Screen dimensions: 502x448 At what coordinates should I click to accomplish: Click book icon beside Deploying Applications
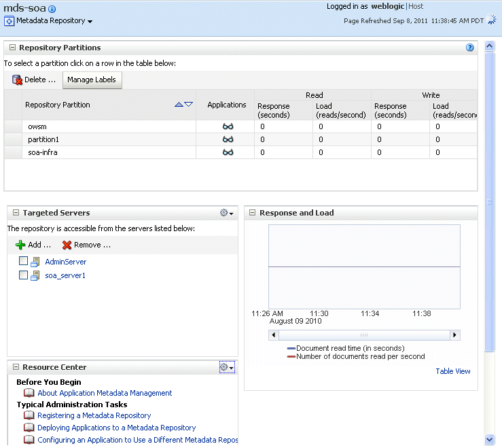pos(29,428)
